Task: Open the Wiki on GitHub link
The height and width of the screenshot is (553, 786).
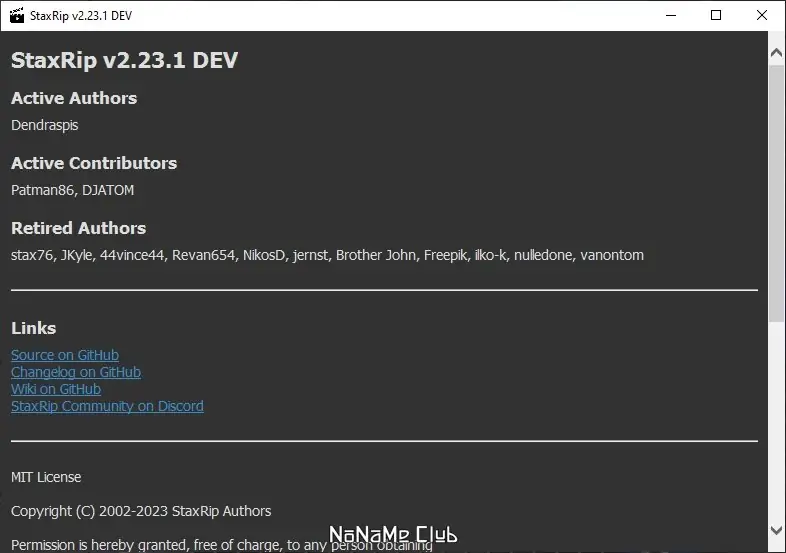Action: pyautogui.click(x=56, y=389)
